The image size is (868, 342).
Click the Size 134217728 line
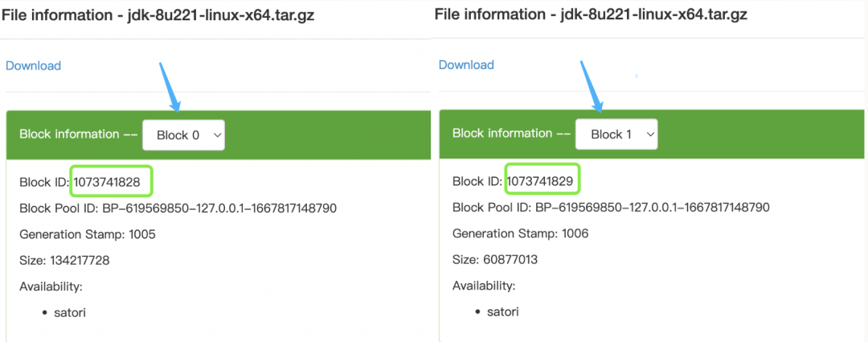[x=64, y=261]
